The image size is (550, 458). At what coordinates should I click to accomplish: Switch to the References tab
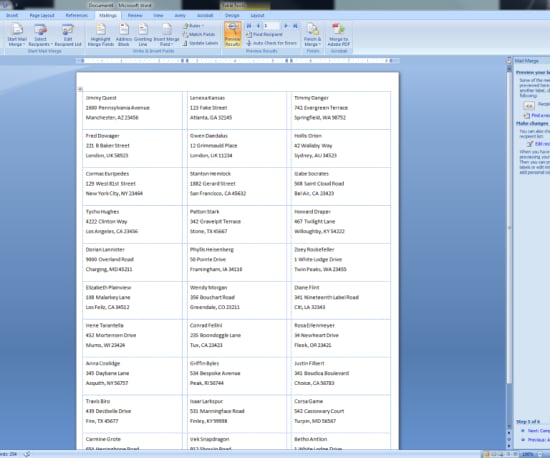tap(76, 15)
